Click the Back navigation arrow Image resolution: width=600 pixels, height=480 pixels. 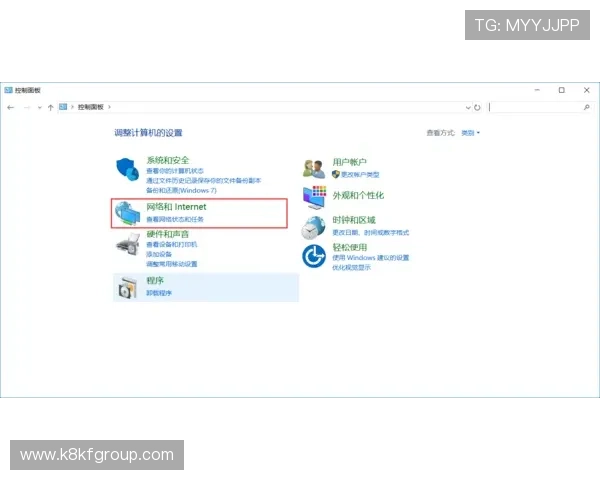point(11,107)
